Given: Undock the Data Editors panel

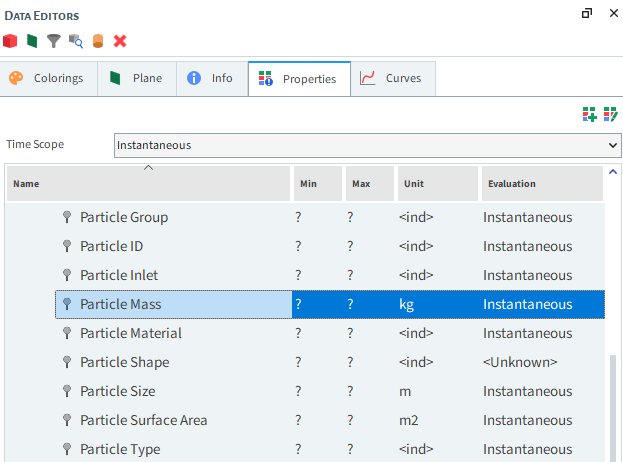Looking at the screenshot, I should point(586,14).
